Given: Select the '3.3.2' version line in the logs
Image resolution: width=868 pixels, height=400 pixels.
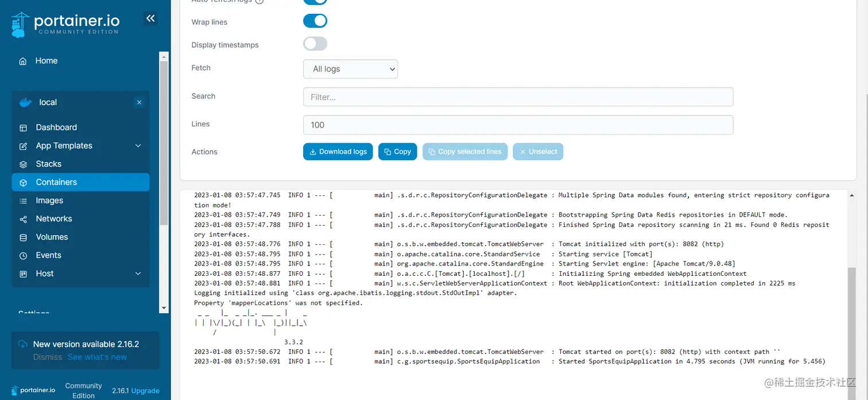Looking at the screenshot, I should pyautogui.click(x=293, y=342).
